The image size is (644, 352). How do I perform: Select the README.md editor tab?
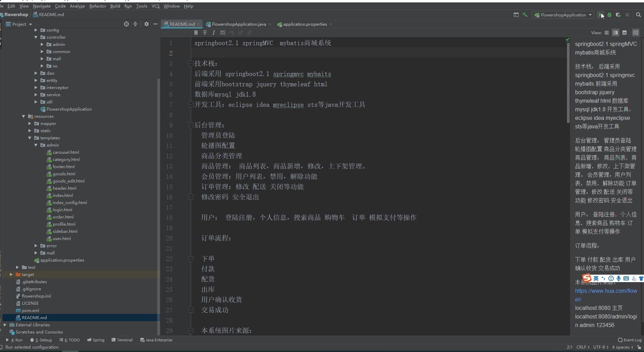pos(182,24)
